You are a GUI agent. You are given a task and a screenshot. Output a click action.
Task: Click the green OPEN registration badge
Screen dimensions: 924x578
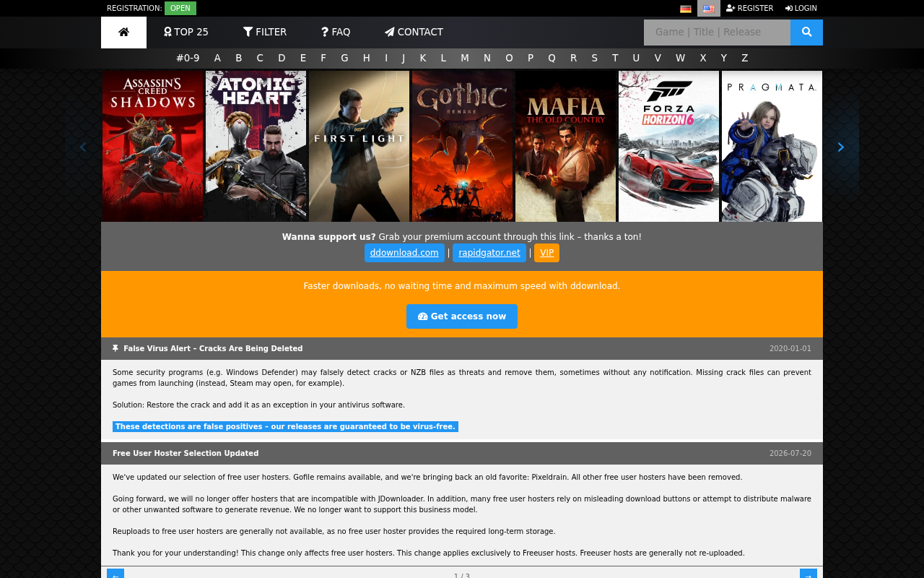pyautogui.click(x=180, y=9)
